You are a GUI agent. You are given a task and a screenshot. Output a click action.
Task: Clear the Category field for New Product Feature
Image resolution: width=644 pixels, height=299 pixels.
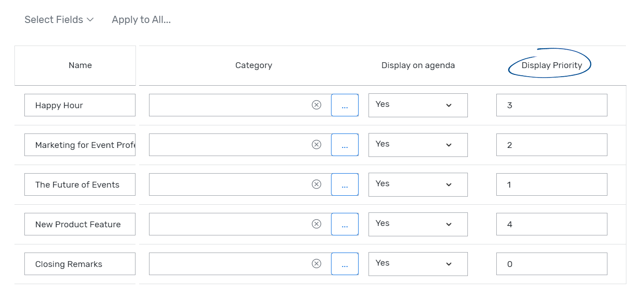tap(317, 224)
